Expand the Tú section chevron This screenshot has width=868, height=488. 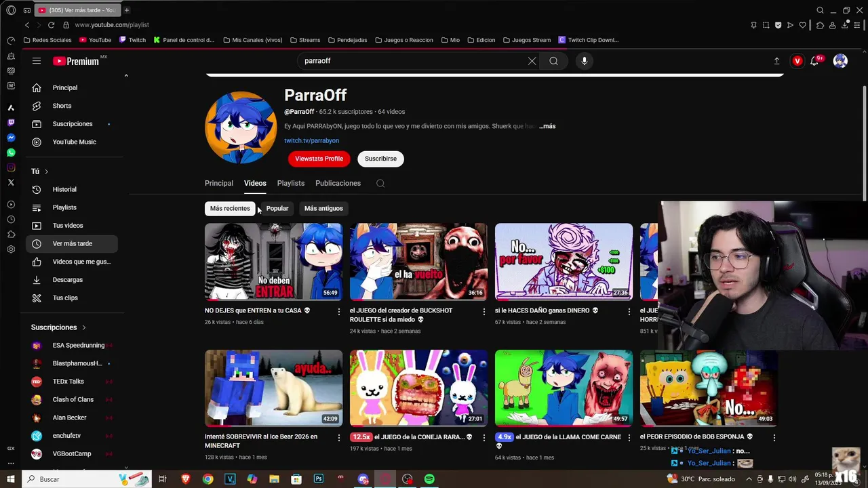click(46, 171)
